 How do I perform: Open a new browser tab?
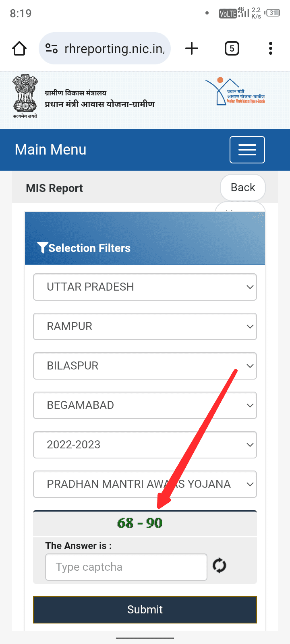point(192,49)
